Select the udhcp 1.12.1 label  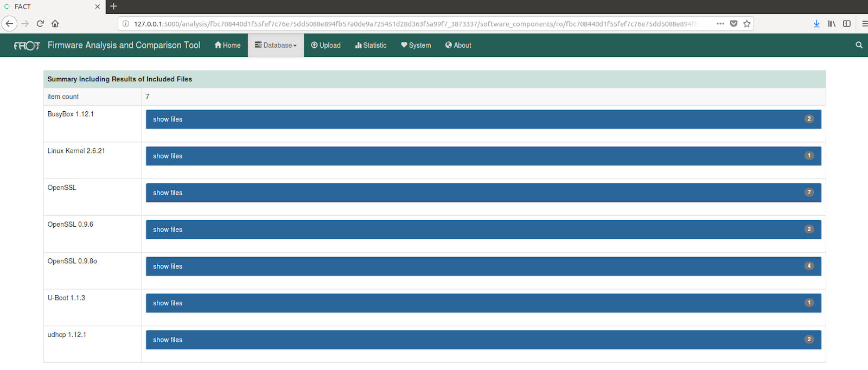click(x=67, y=335)
